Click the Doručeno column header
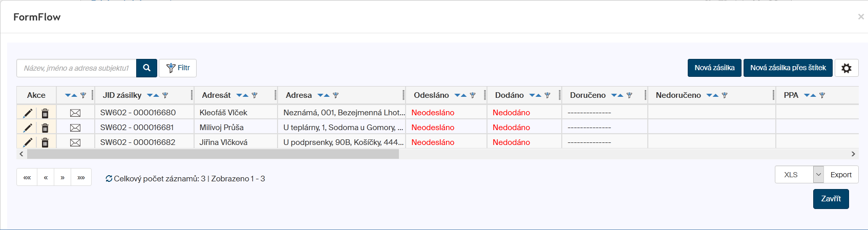 pyautogui.click(x=587, y=95)
